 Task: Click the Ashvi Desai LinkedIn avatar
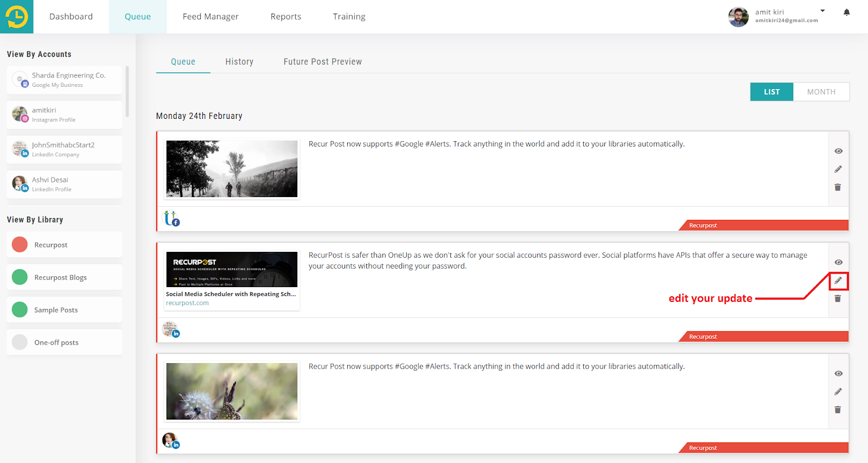click(20, 183)
